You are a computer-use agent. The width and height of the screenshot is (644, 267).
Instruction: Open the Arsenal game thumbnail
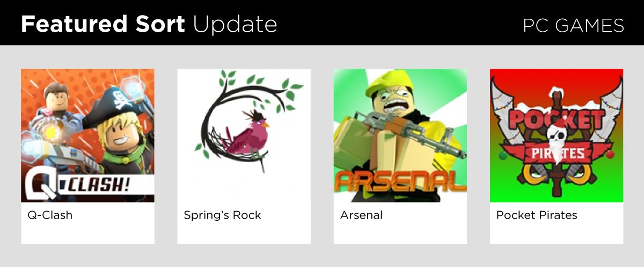pos(400,135)
